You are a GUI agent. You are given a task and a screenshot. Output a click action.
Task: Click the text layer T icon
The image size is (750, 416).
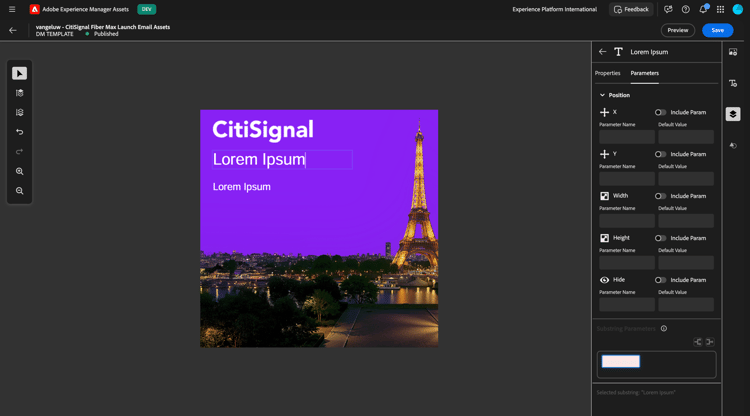[618, 52]
